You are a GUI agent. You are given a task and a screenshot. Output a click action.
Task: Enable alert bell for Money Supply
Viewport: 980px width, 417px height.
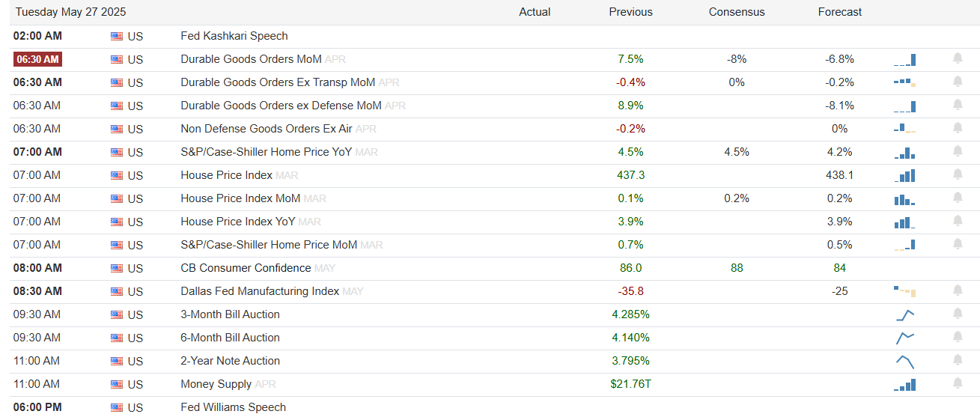[957, 383]
